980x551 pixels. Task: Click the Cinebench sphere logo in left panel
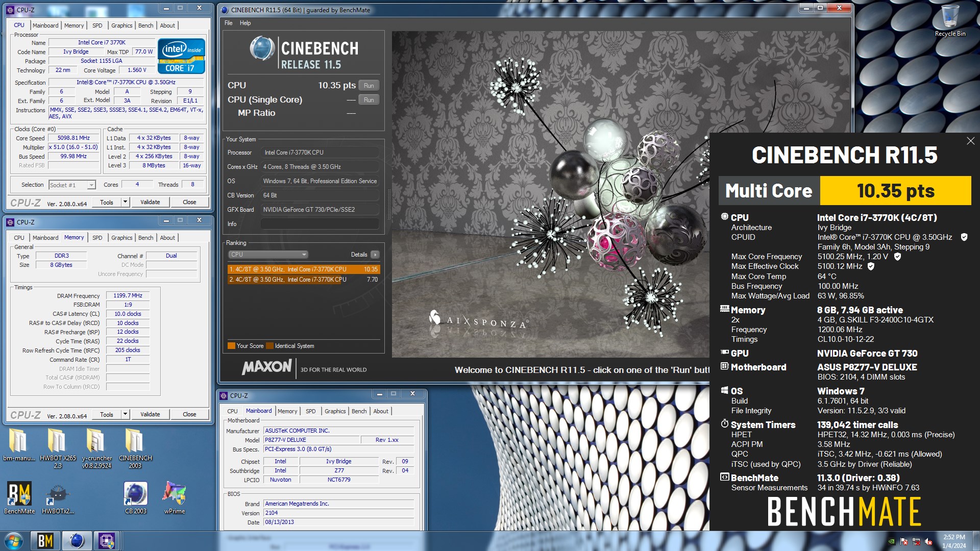coord(262,49)
